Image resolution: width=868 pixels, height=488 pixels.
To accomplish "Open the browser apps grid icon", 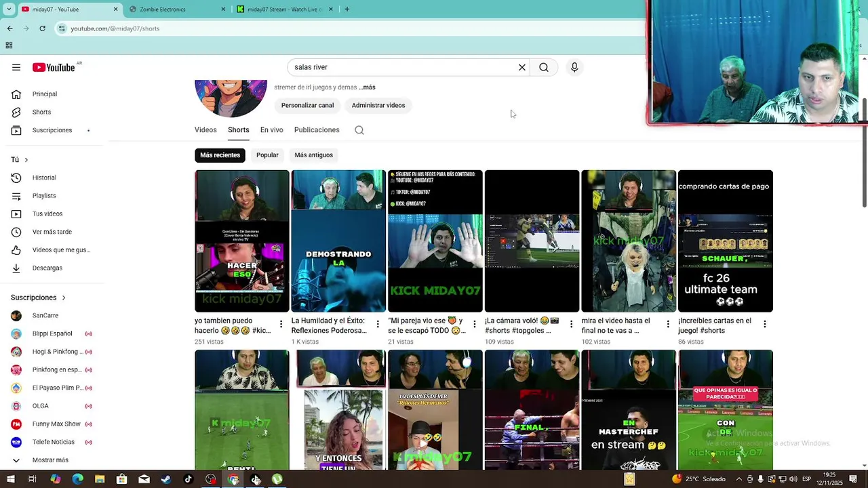I will (x=9, y=45).
